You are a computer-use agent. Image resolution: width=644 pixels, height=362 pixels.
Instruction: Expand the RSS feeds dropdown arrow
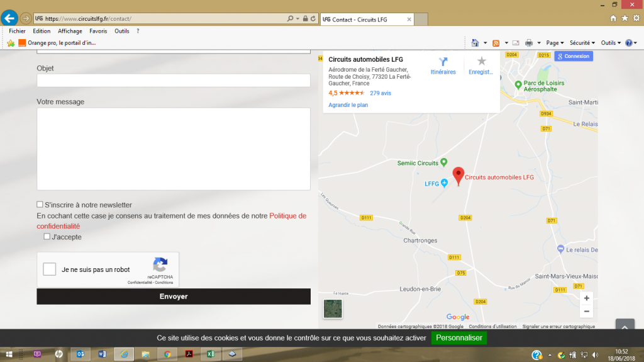pos(506,43)
